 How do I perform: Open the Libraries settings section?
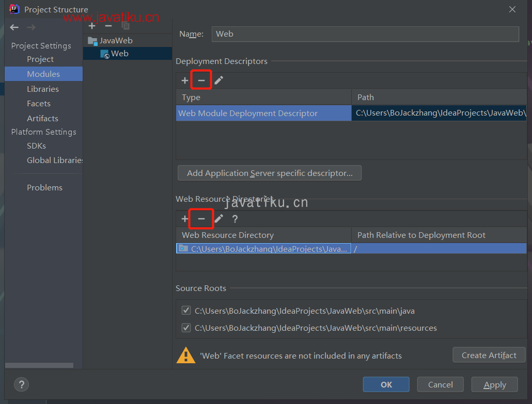(43, 89)
